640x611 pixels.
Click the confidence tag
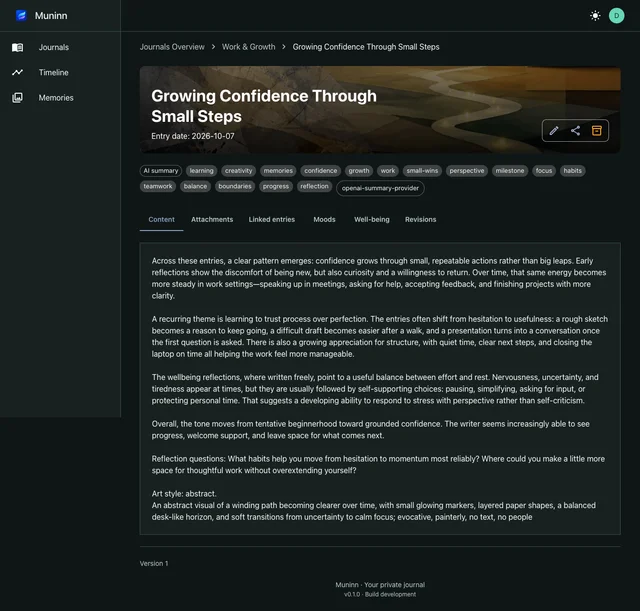320,171
